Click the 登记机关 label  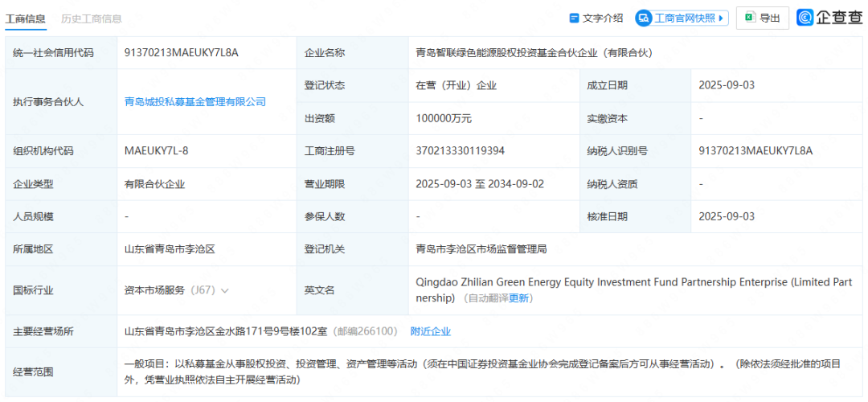click(325, 249)
